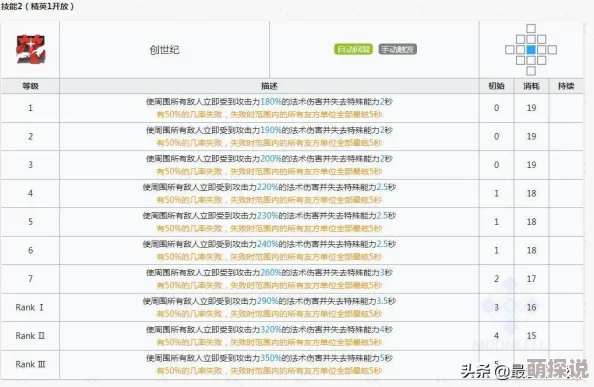
Task: Click level 3 cell
Action: click(x=30, y=165)
